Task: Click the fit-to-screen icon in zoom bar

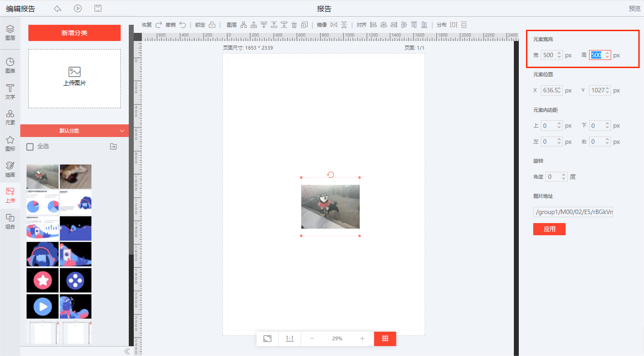Action: point(267,338)
